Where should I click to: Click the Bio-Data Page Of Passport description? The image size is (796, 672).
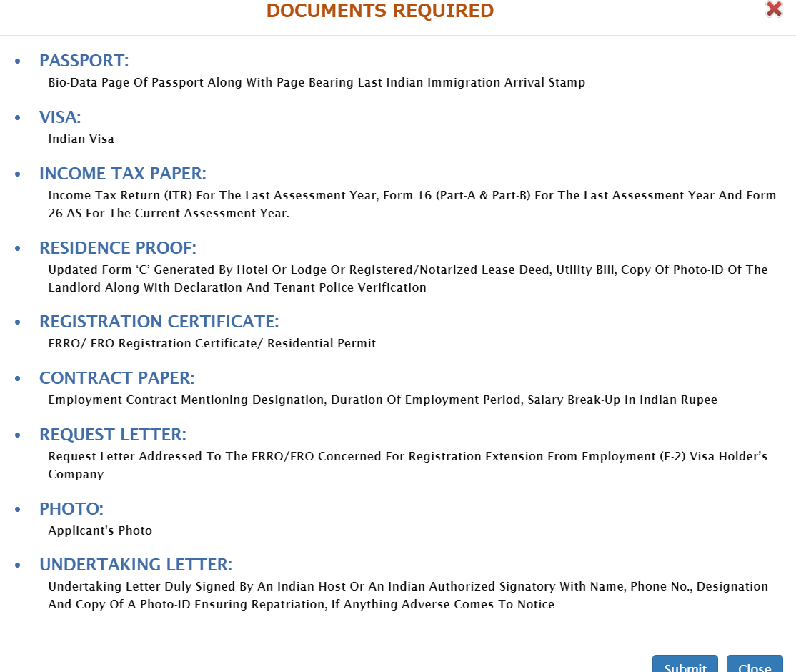317,82
